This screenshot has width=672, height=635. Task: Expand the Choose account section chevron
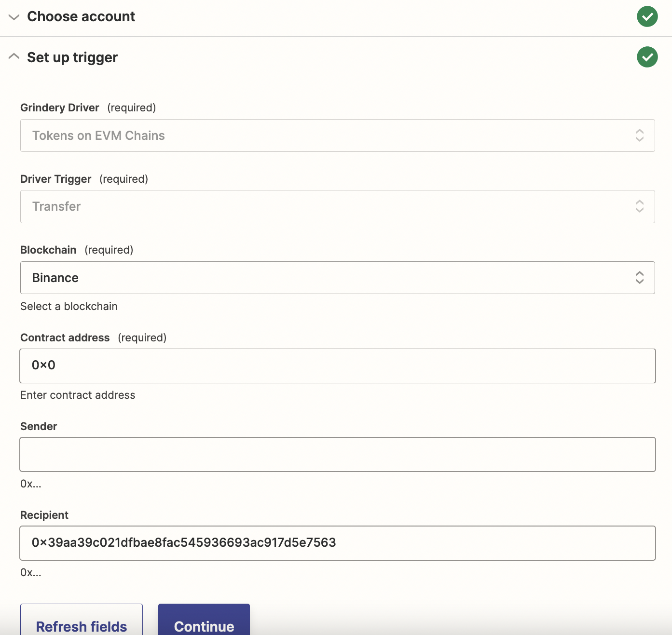click(14, 17)
